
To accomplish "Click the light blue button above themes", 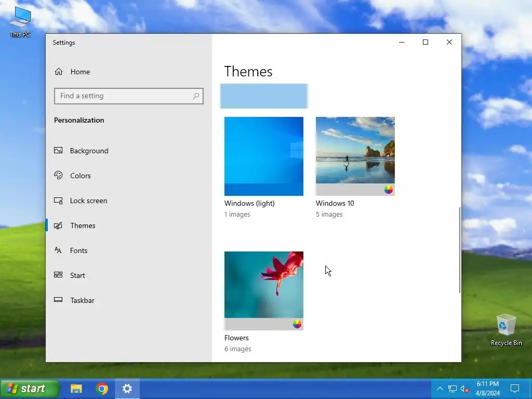I will (263, 96).
